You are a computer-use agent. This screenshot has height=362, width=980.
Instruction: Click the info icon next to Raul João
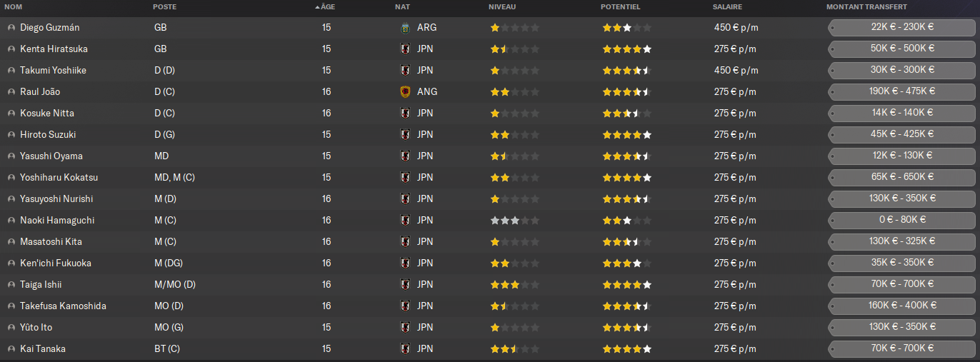point(11,92)
